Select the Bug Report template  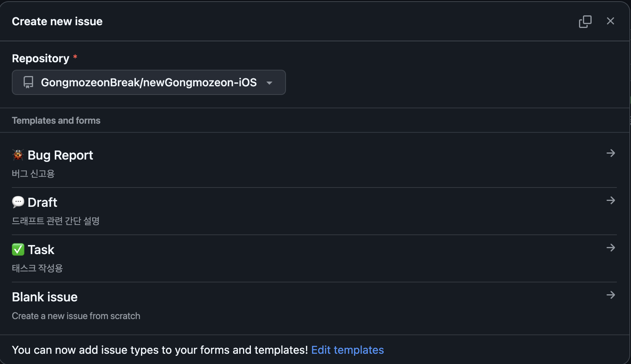coord(60,155)
